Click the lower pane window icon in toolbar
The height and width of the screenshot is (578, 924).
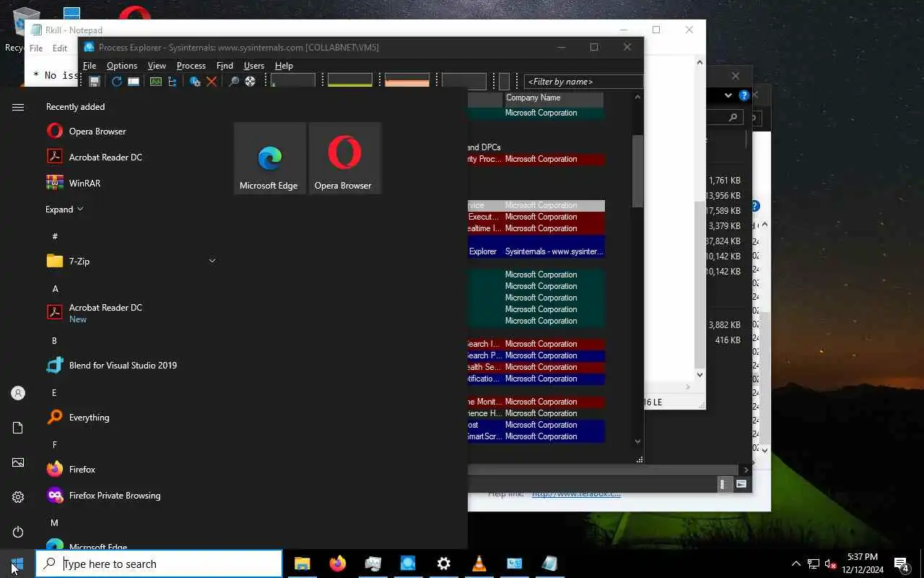tap(134, 82)
